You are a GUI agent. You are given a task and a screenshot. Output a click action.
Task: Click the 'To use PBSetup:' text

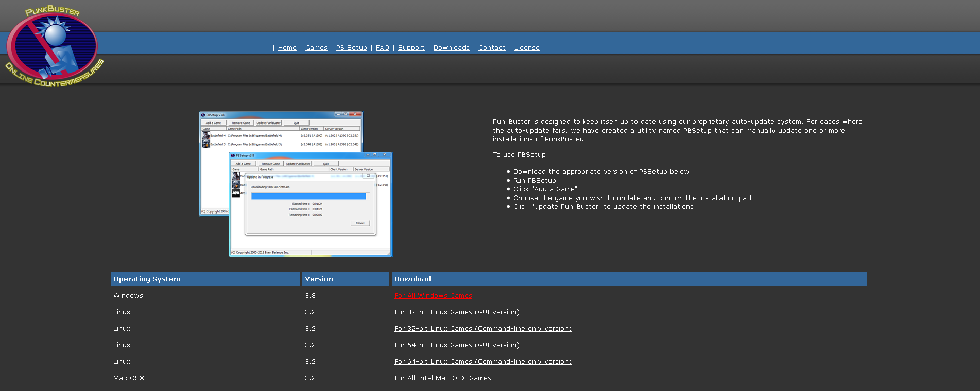pos(520,155)
